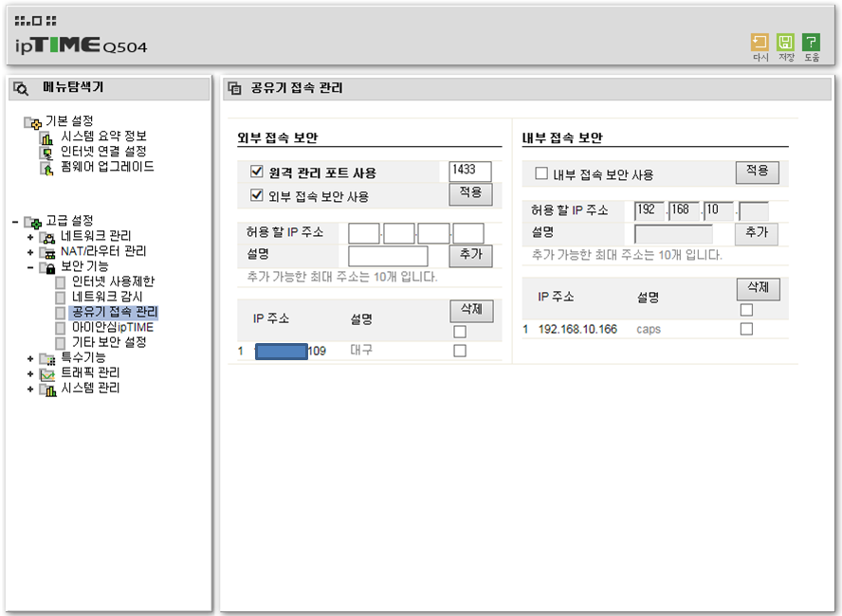Click the 펌웨어 업그레이드 icon
The width and height of the screenshot is (842, 616).
pos(46,168)
